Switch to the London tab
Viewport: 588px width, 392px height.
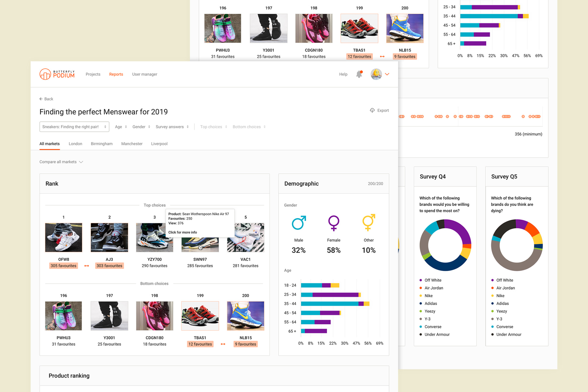pyautogui.click(x=75, y=144)
